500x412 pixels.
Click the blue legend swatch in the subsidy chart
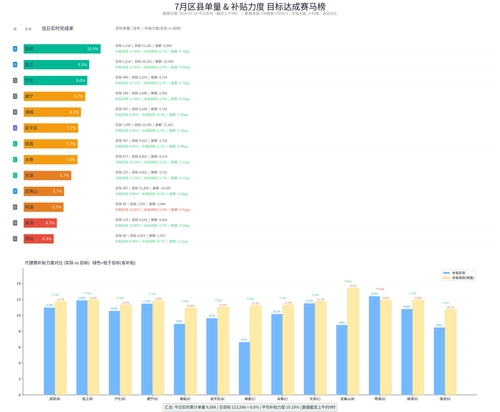[446, 273]
